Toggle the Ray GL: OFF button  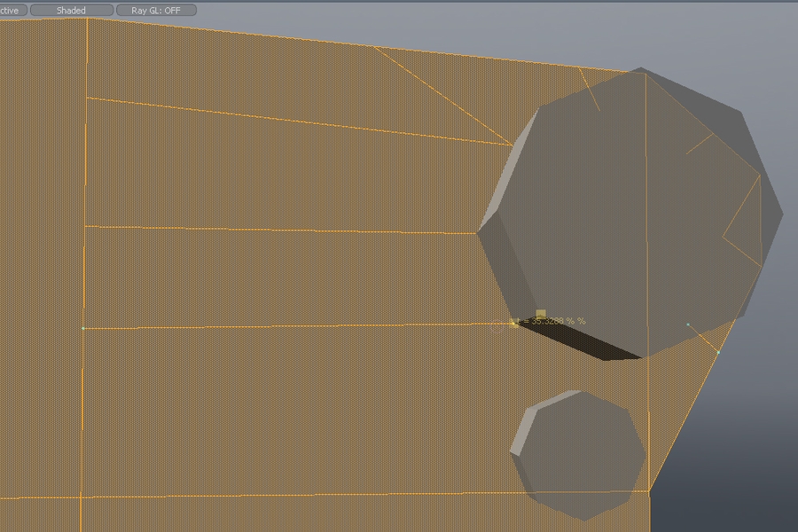tap(156, 10)
